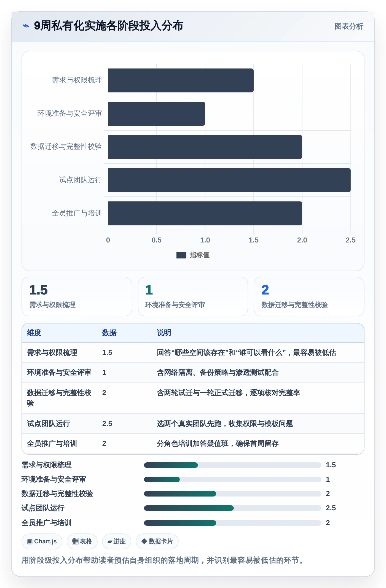Open the 2 数据迁移与完整性校验 data card
386x588 pixels.
coord(309,296)
